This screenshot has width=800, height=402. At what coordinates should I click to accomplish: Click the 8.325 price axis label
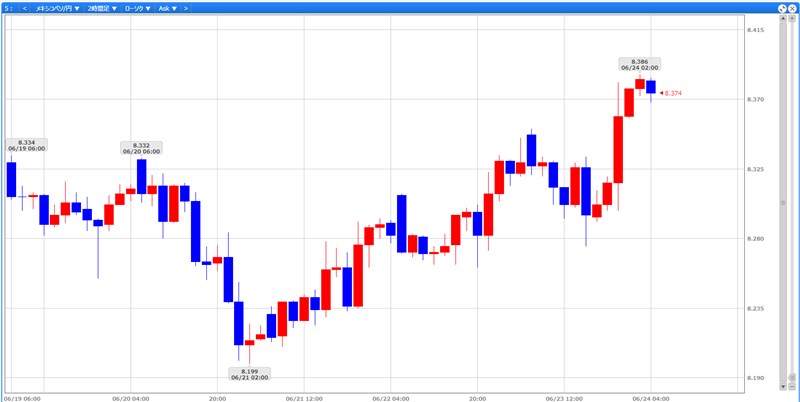pos(755,169)
